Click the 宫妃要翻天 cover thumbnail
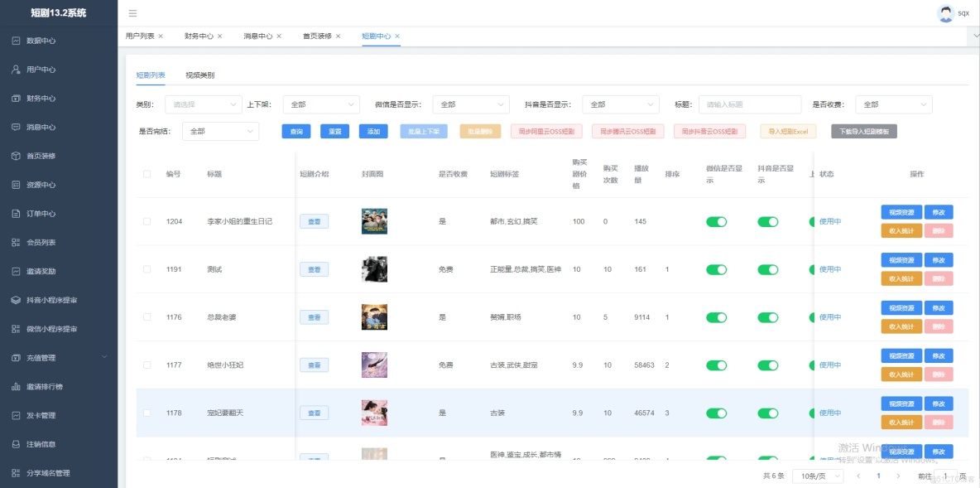Image resolution: width=980 pixels, height=488 pixels. pyautogui.click(x=374, y=412)
